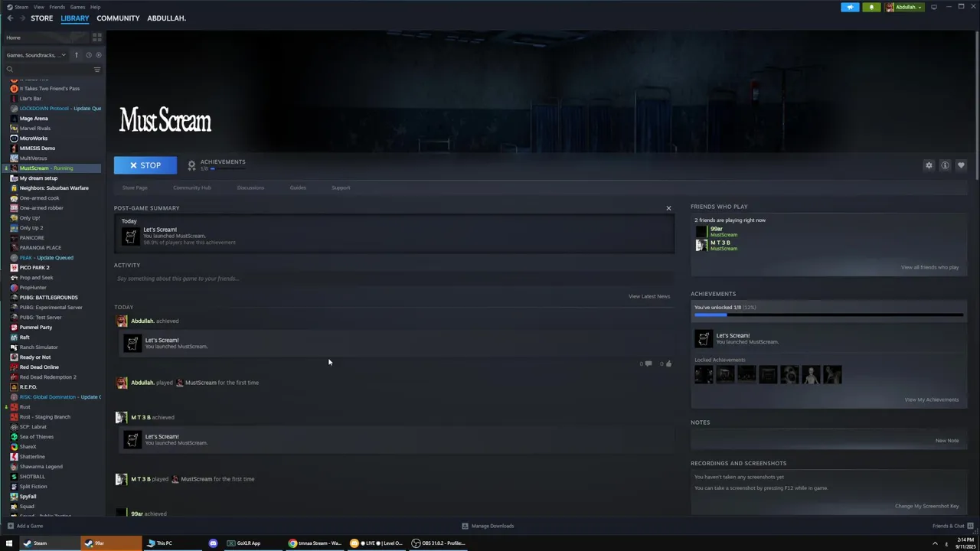980x551 pixels.
Task: Open the Help menu
Action: 95,7
